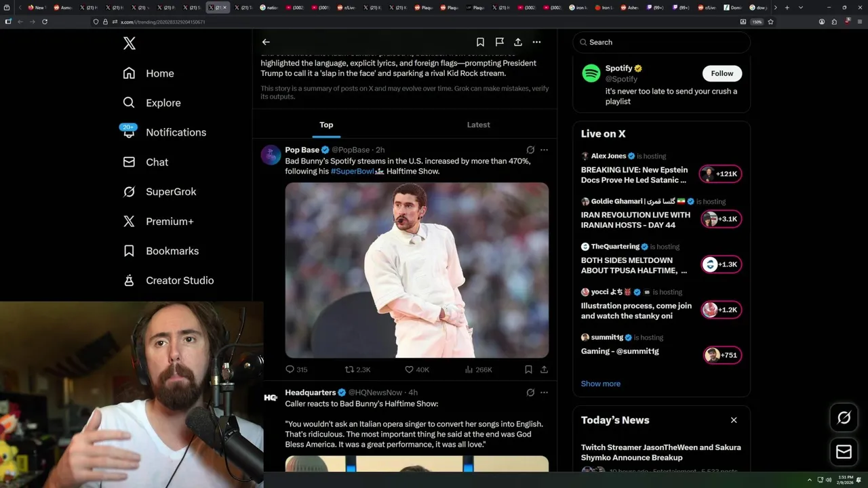Click the Pop Base account name
The height and width of the screenshot is (488, 868).
click(x=302, y=150)
